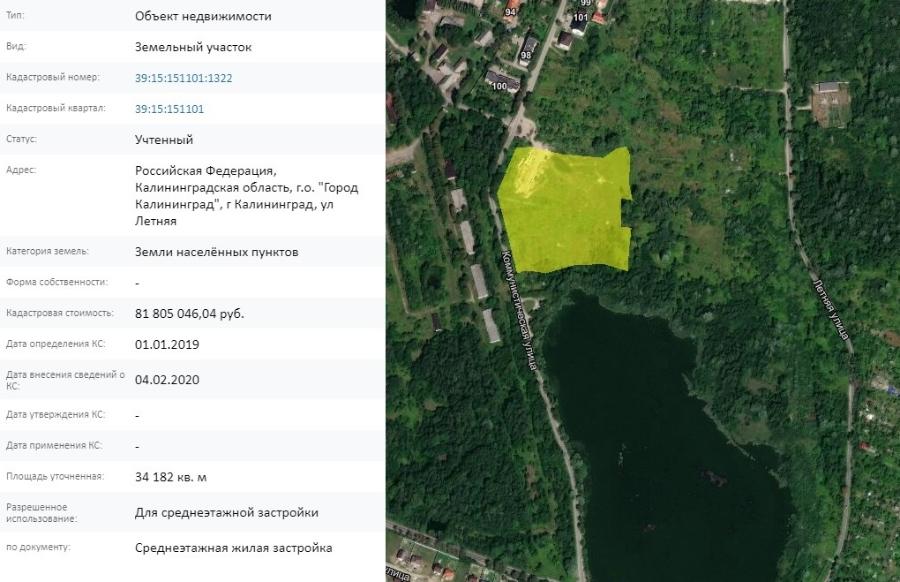
Task: Click house number marker 100
Action: [x=499, y=87]
